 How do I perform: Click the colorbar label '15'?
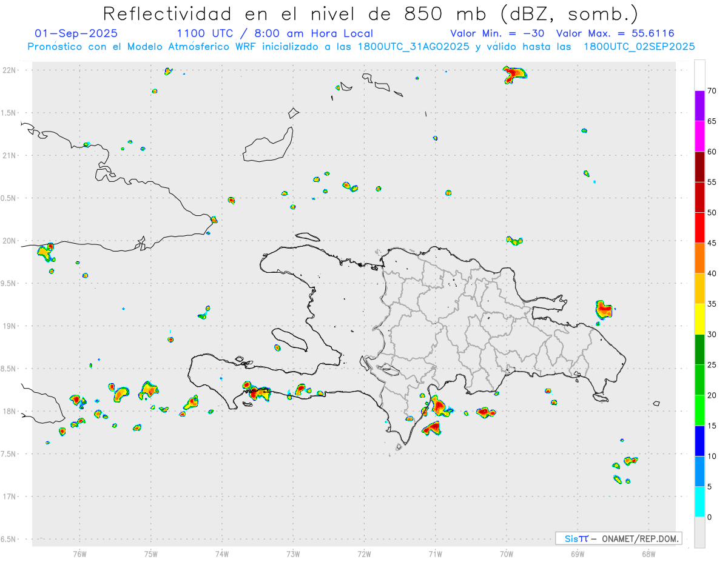click(712, 426)
